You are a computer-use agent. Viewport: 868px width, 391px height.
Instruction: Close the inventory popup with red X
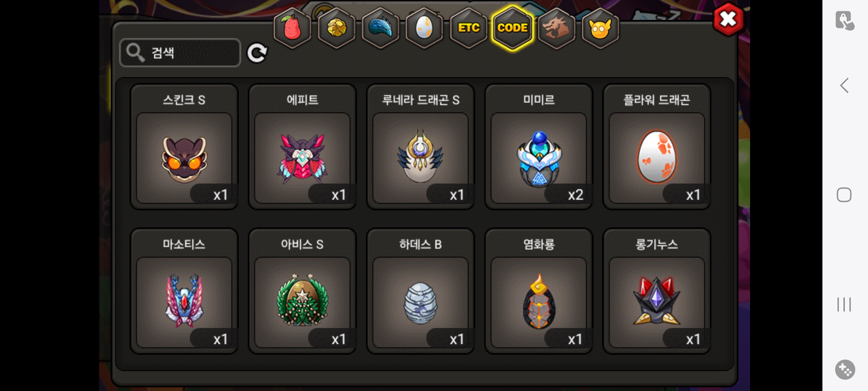pos(728,19)
